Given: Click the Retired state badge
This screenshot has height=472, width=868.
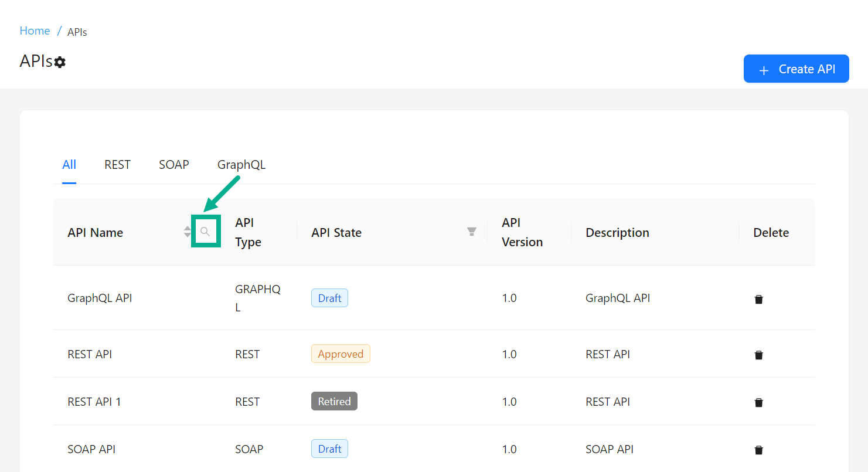Looking at the screenshot, I should pyautogui.click(x=334, y=402).
